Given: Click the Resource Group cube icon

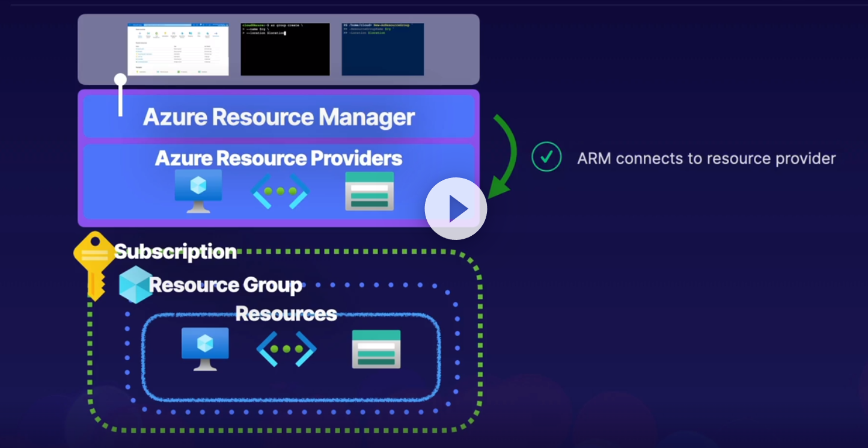Looking at the screenshot, I should pyautogui.click(x=135, y=284).
